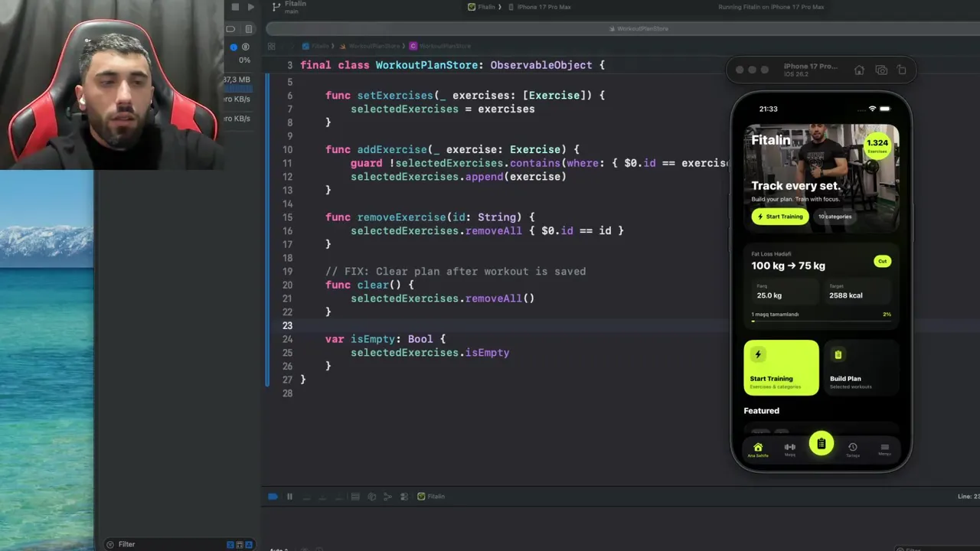The width and height of the screenshot is (980, 551).
Task: Toggle the breakpoints activation button in debug bar
Action: (x=273, y=497)
